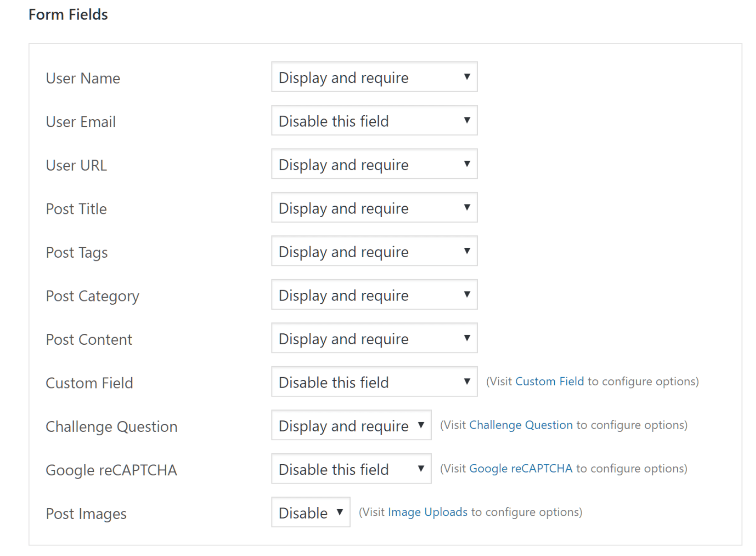Open the User Email field dropdown
This screenshot has width=756, height=556.
point(374,121)
